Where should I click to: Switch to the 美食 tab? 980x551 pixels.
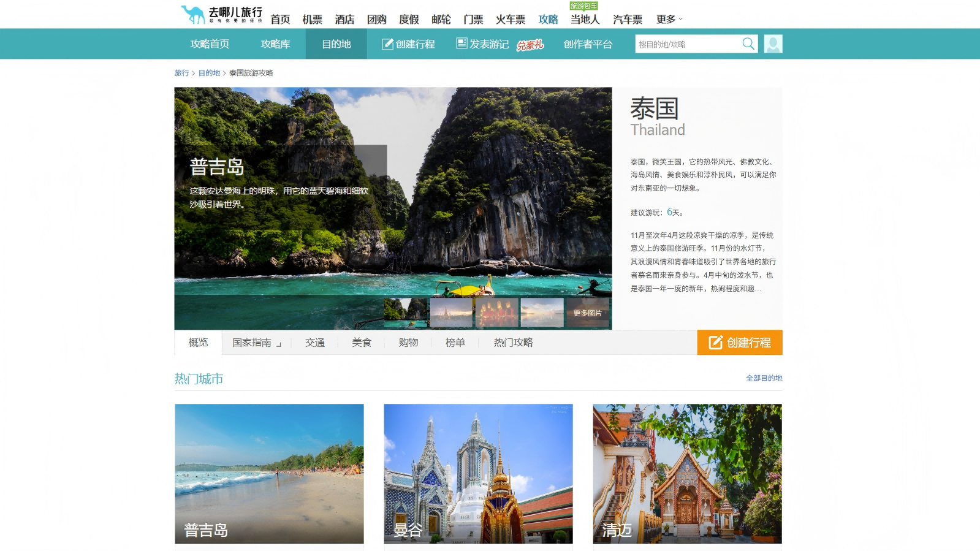point(362,343)
